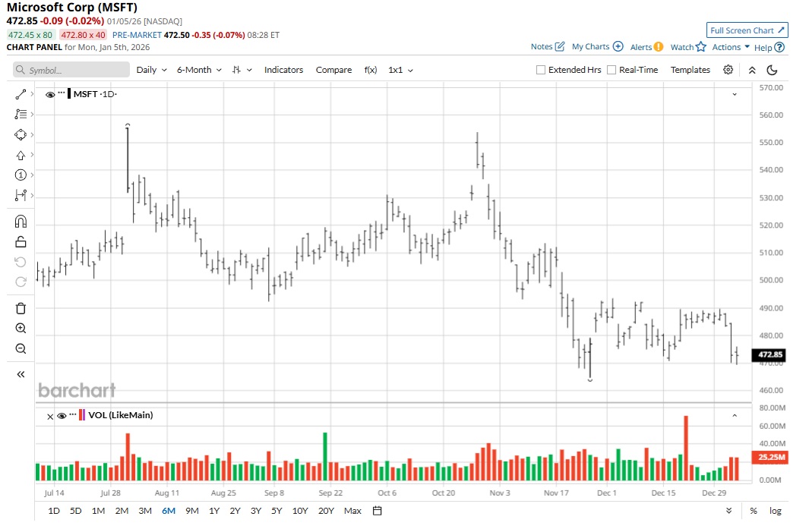The width and height of the screenshot is (812, 529).
Task: Hide MSFT series with eye icon
Action: point(50,95)
